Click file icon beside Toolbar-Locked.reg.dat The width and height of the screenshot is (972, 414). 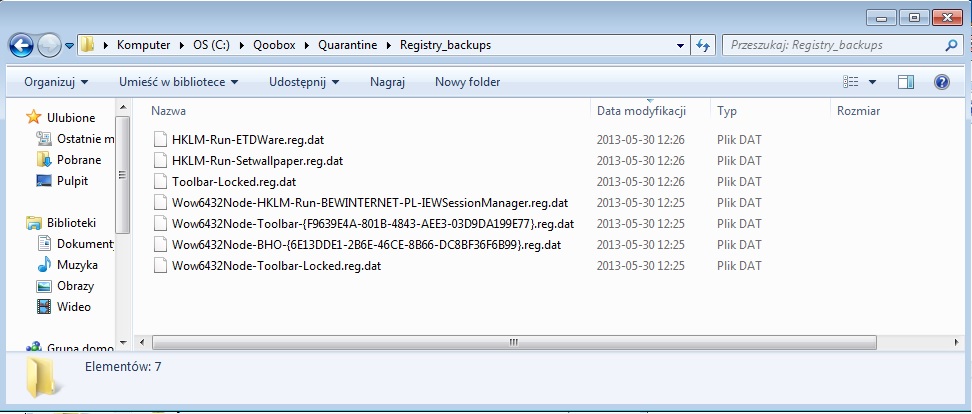point(161,182)
